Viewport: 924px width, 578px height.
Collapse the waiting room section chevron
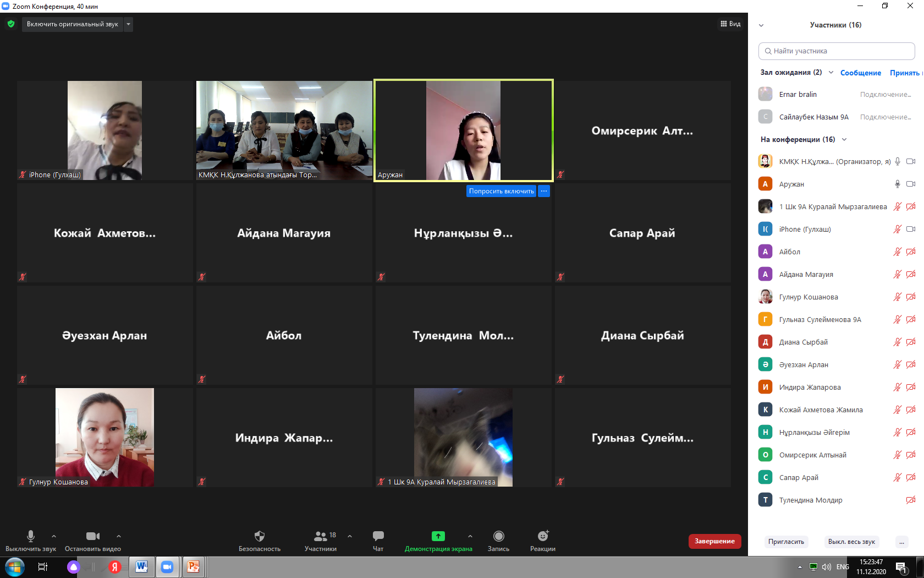point(831,73)
